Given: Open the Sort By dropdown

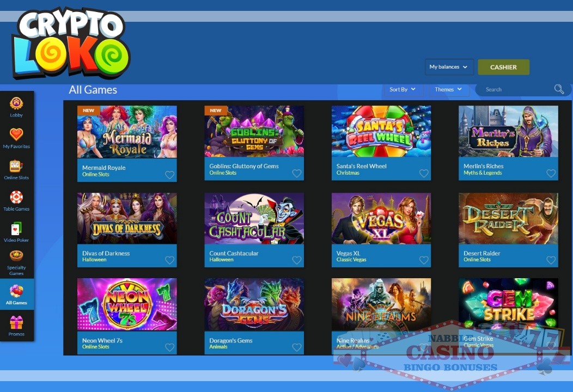Looking at the screenshot, I should (x=403, y=89).
